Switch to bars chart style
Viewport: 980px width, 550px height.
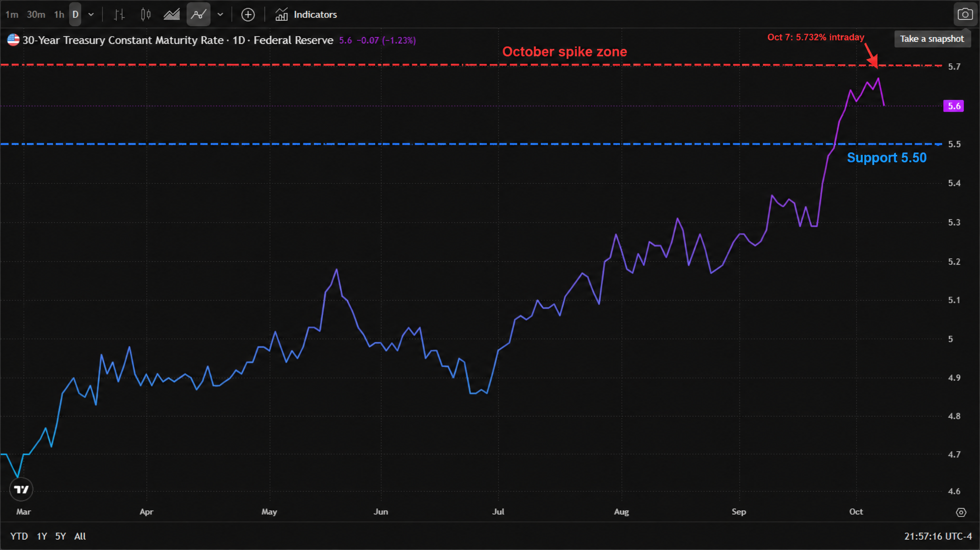pos(119,14)
